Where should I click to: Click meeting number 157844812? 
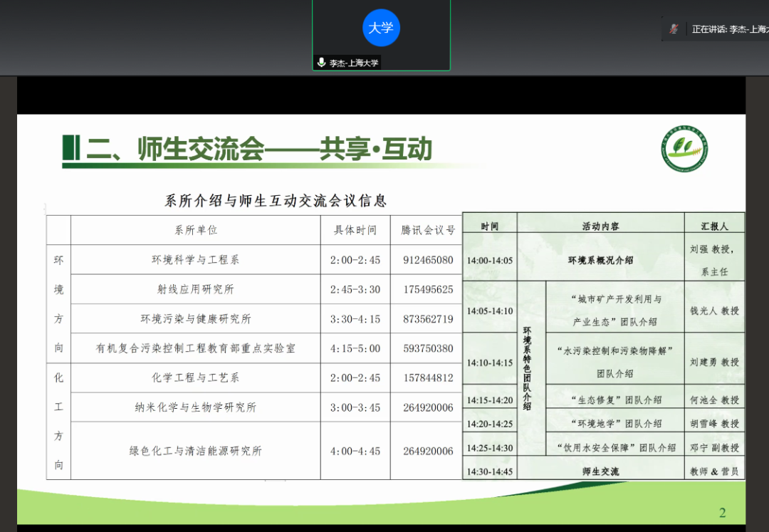point(427,377)
